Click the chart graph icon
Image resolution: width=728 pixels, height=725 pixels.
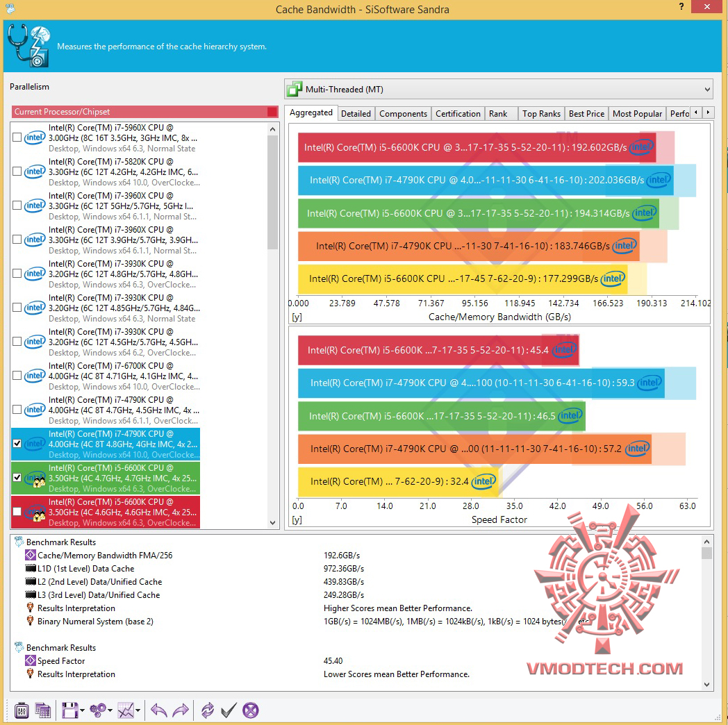(125, 710)
